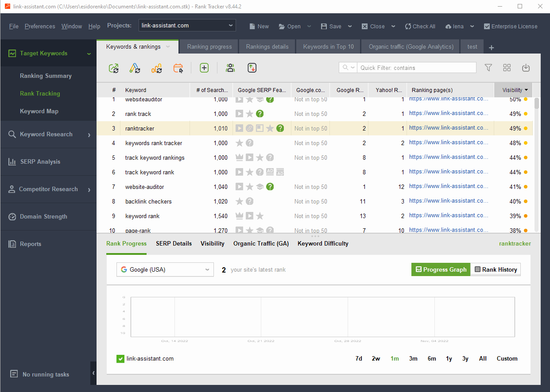Click the New project icon button
This screenshot has width=550, height=392.
click(x=259, y=26)
